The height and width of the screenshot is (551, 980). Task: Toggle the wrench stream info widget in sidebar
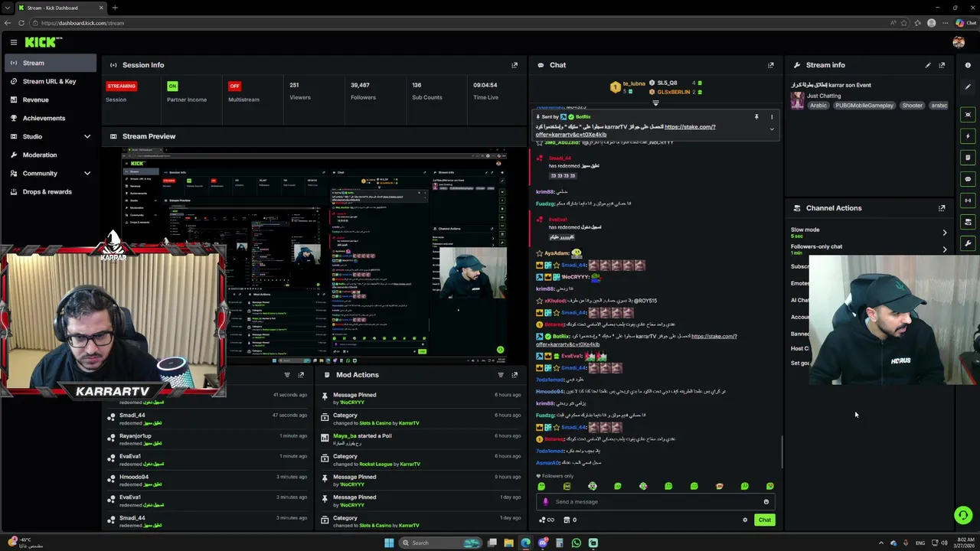pyautogui.click(x=968, y=243)
